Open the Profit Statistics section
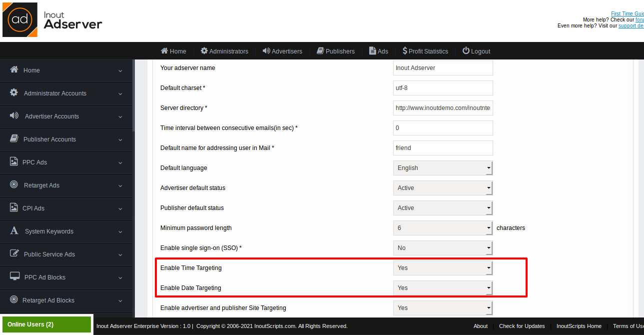The height and width of the screenshot is (335, 644). point(425,50)
